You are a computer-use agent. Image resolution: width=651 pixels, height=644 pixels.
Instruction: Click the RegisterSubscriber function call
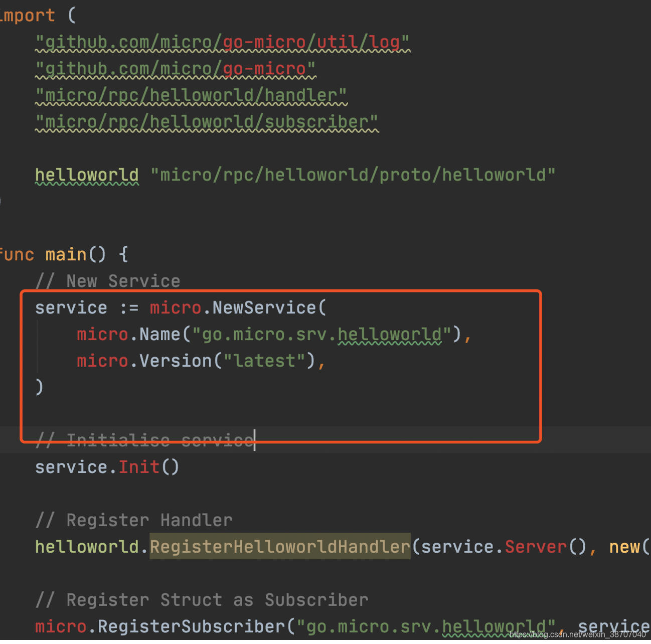191,627
